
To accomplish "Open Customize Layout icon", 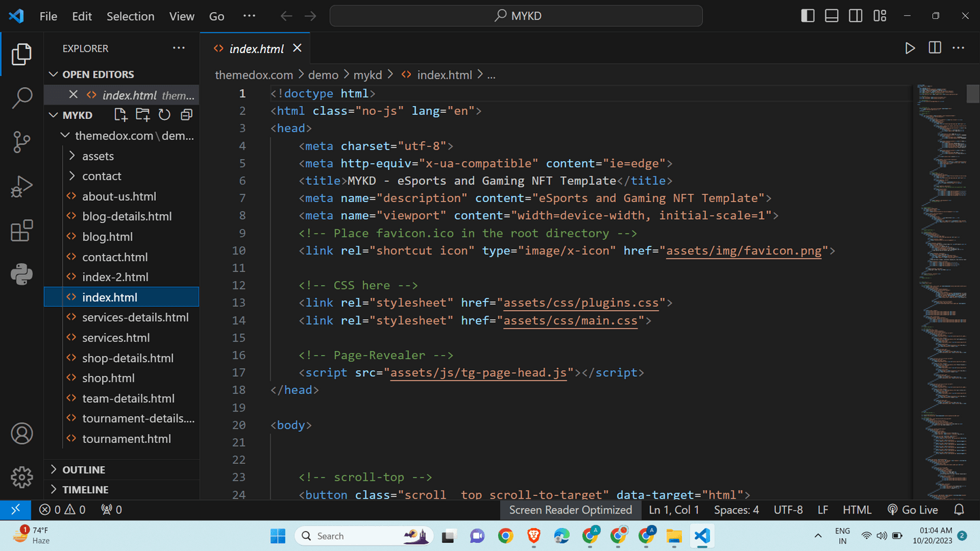I will [880, 16].
